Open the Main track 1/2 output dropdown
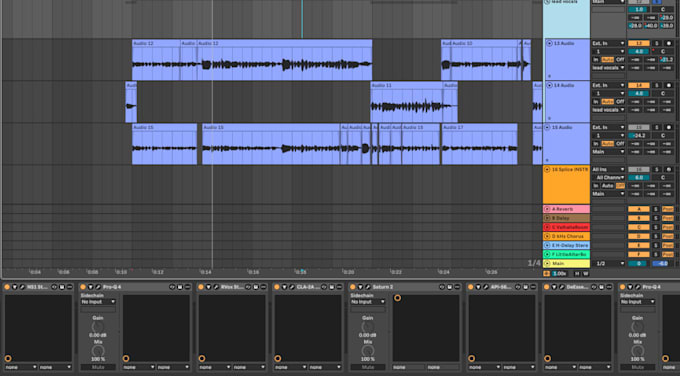680x376 pixels. (608, 263)
